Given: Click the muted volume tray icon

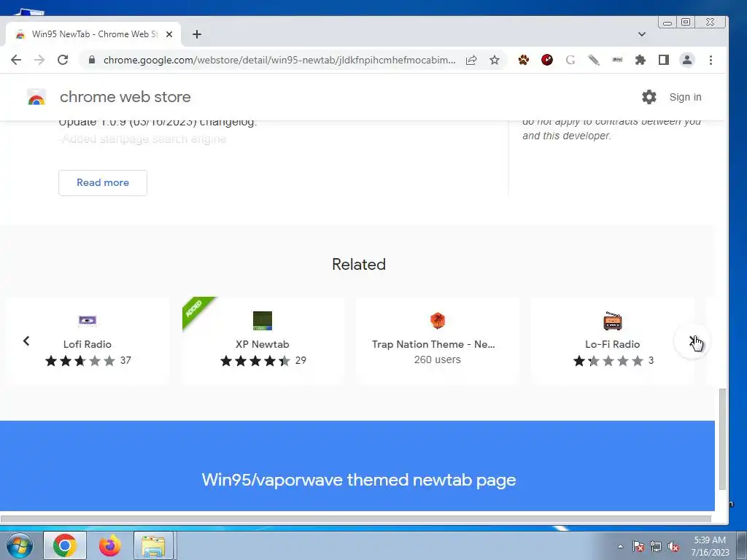Looking at the screenshot, I should tap(673, 546).
